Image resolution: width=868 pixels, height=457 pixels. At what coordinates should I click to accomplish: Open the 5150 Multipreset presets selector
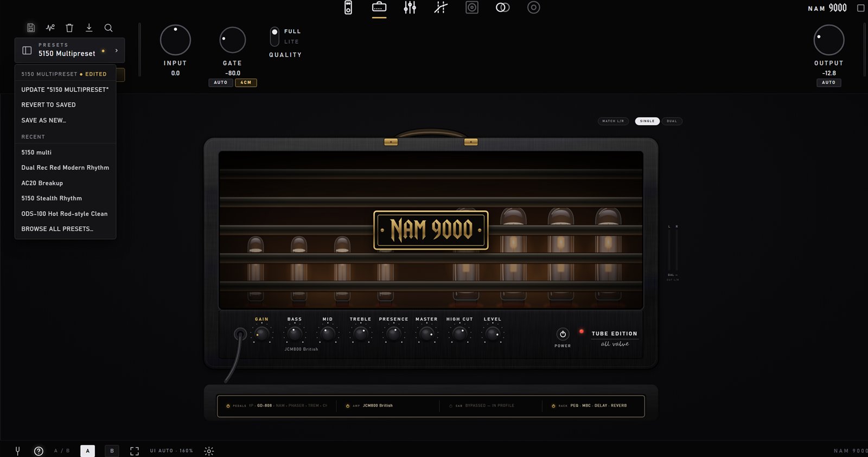click(x=69, y=50)
